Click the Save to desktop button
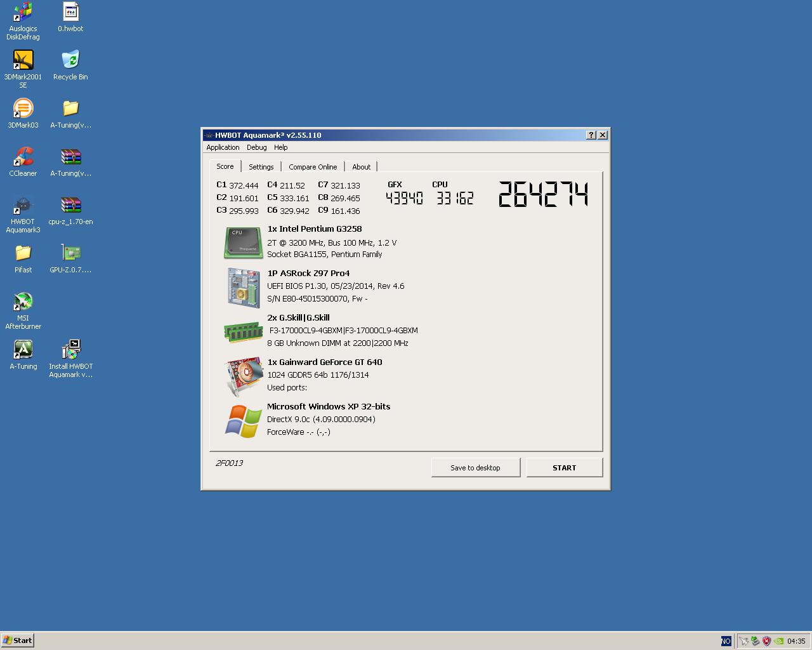 (x=476, y=468)
